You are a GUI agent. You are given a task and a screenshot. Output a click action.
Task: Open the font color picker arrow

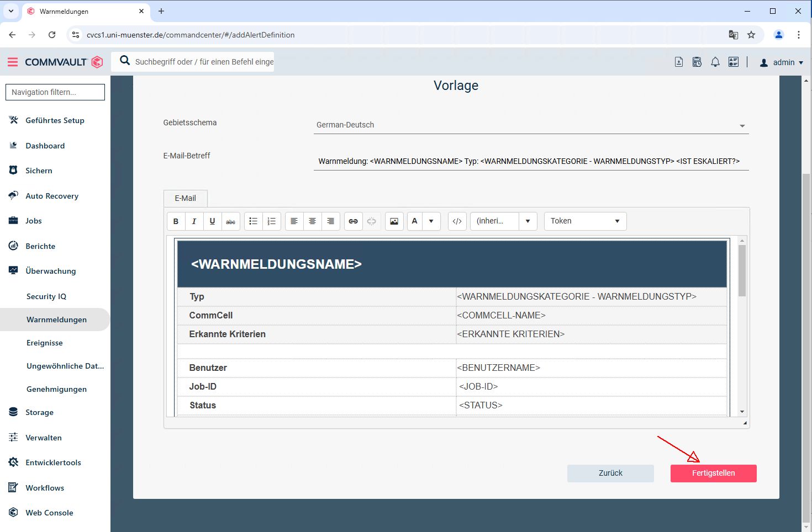click(x=431, y=221)
